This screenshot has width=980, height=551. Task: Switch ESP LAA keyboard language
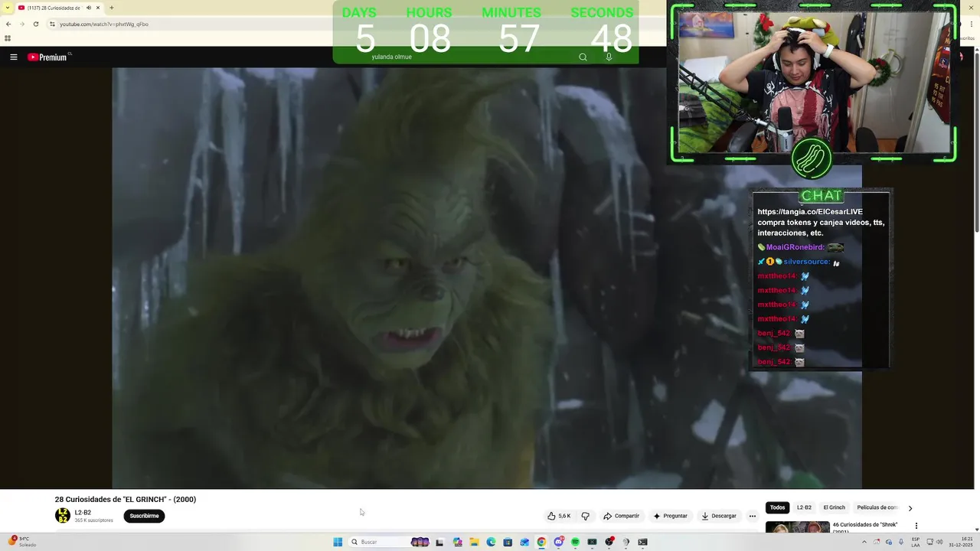coord(916,542)
